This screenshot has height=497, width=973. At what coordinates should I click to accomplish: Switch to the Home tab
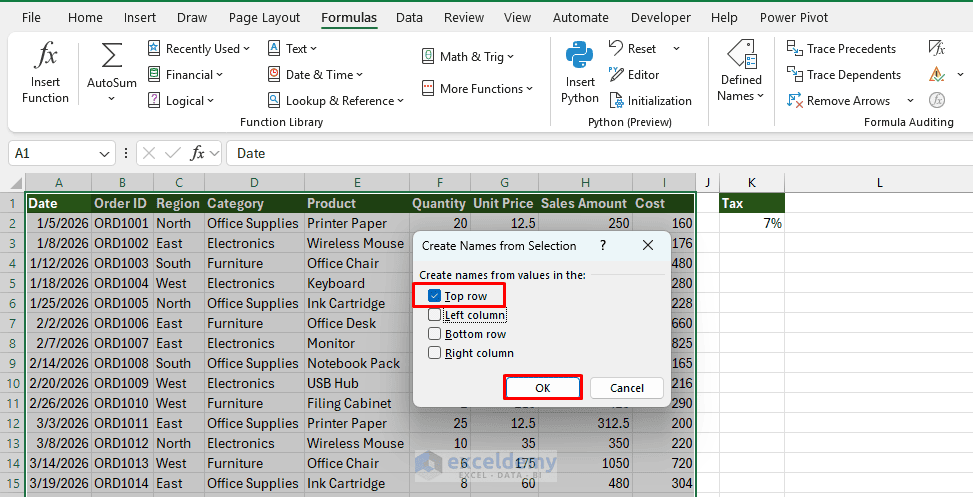(x=85, y=17)
